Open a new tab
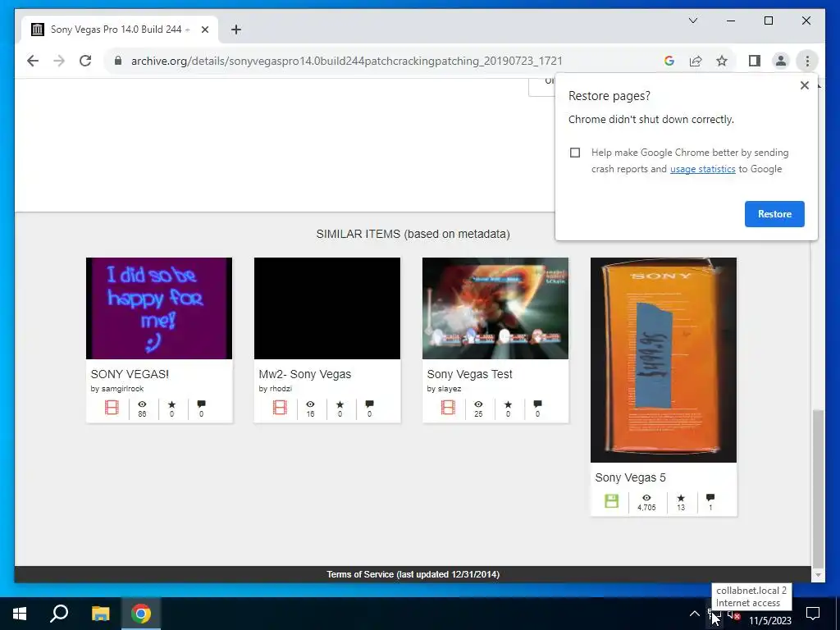 click(235, 30)
